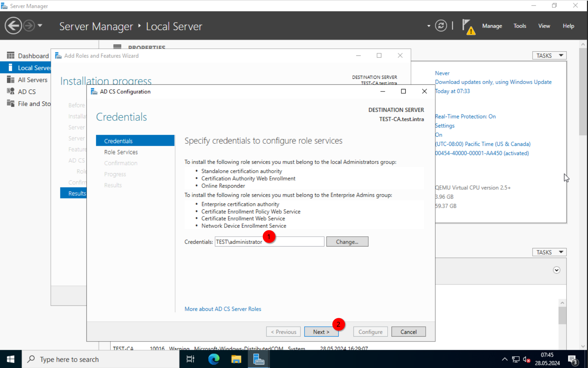This screenshot has width=588, height=368.
Task: Maximize the AD CS Configuration dialog
Action: 404,91
